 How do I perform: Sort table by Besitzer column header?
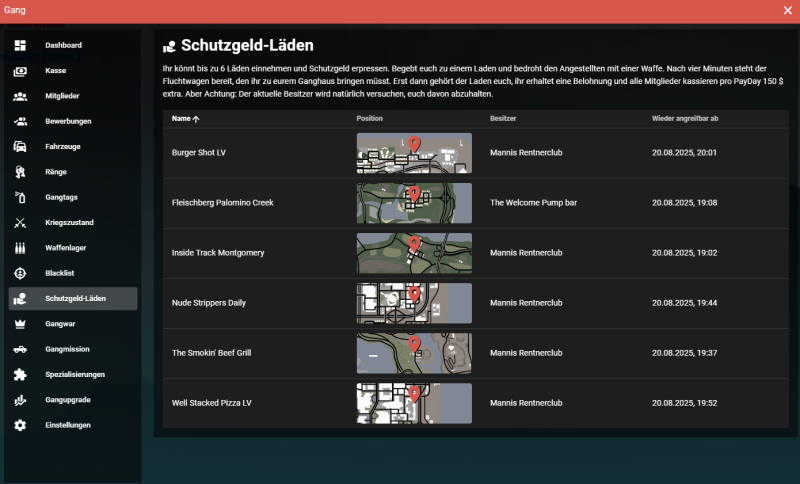(503, 118)
